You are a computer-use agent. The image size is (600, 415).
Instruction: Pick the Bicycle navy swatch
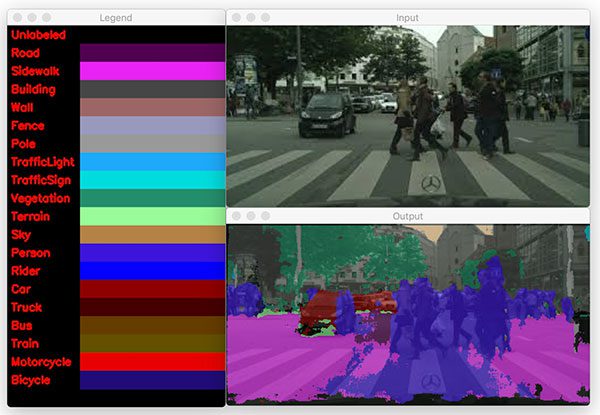point(152,380)
